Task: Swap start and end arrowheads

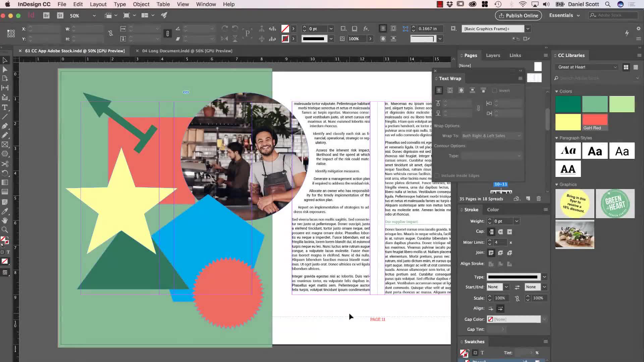Action: click(517, 287)
